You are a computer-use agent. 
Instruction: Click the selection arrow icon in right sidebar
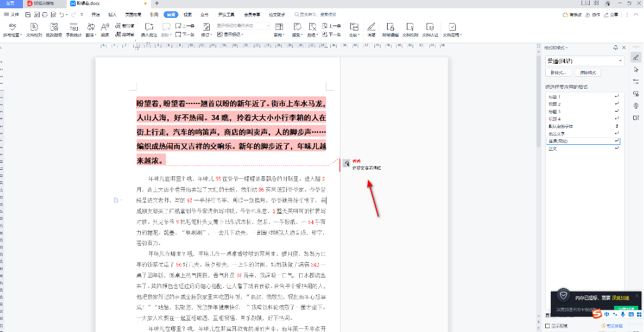[x=636, y=69]
